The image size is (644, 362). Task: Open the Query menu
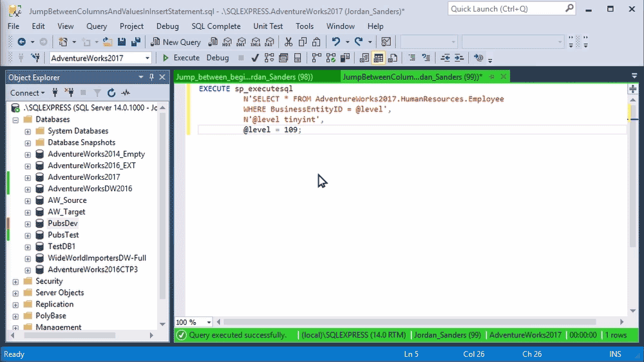[x=97, y=26]
